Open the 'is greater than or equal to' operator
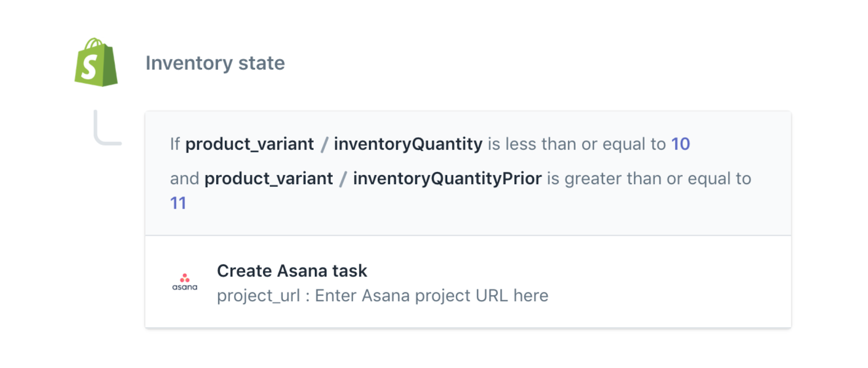 (x=649, y=179)
